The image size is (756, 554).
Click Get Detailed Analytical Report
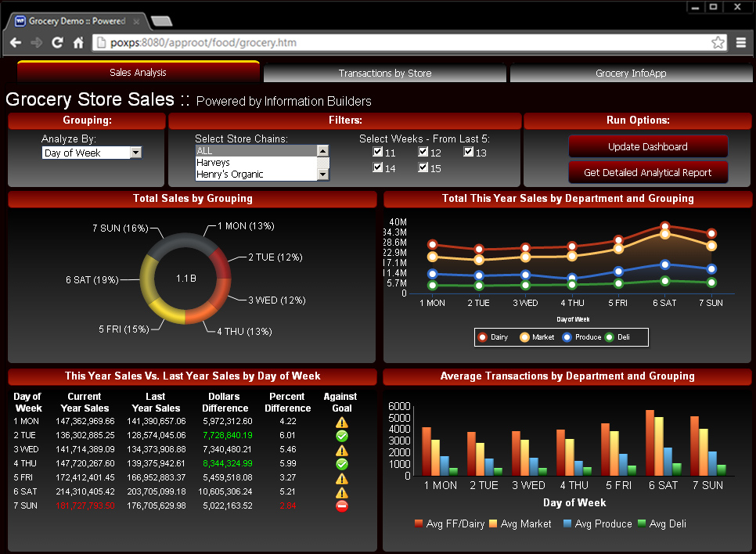[648, 173]
